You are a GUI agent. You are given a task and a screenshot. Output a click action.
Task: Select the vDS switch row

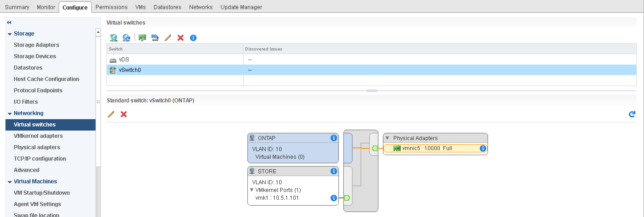125,60
